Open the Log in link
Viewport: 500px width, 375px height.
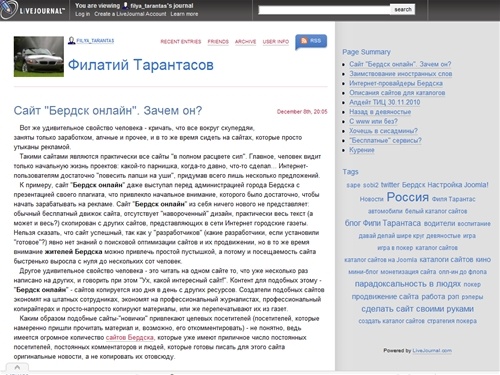(x=82, y=14)
